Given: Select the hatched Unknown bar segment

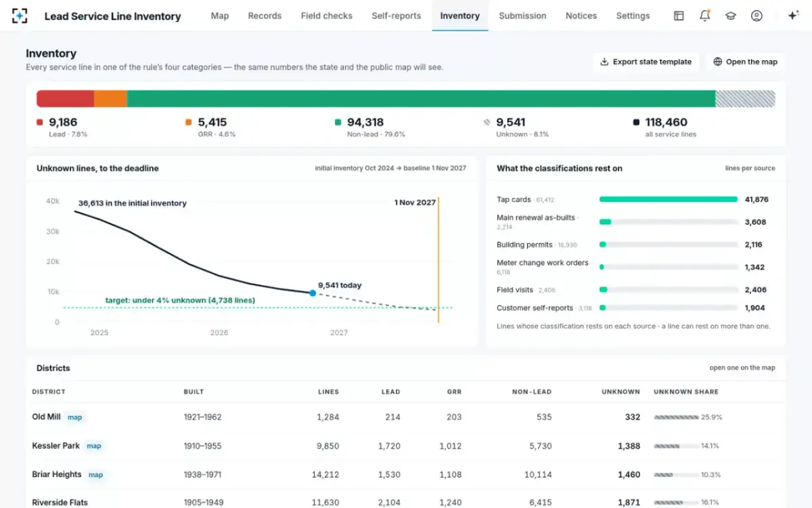Looking at the screenshot, I should (745, 99).
